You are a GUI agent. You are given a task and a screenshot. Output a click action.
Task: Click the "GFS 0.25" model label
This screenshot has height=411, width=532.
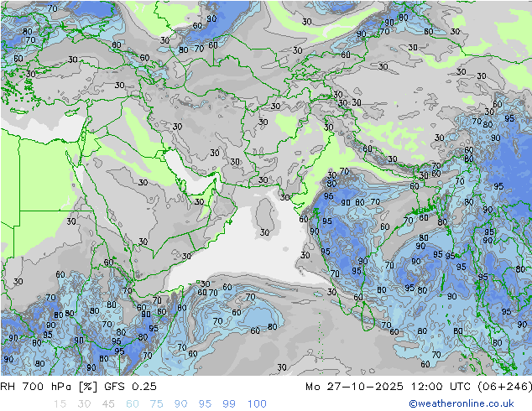tap(130, 386)
